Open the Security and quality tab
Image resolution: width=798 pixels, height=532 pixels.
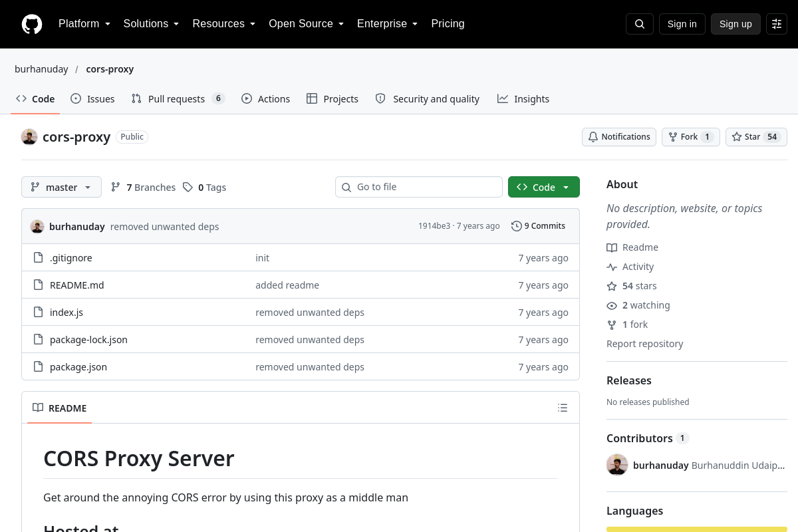point(428,98)
